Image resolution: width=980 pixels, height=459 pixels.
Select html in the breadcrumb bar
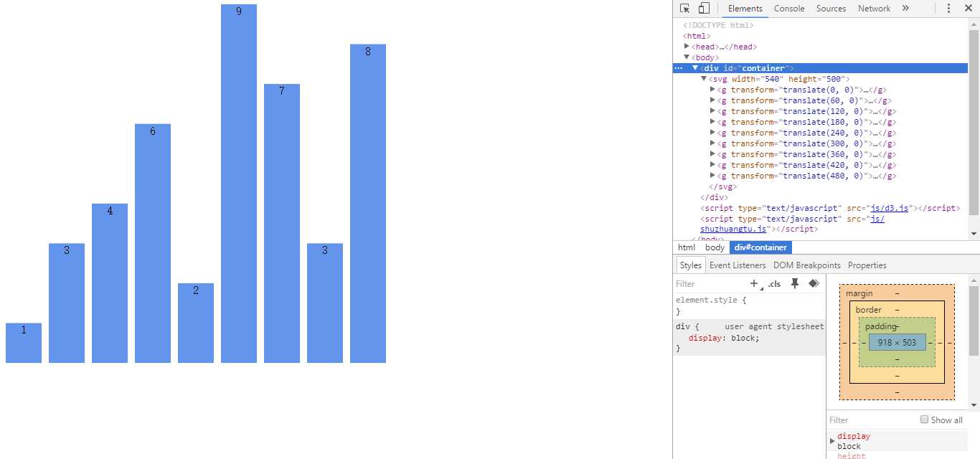(687, 247)
